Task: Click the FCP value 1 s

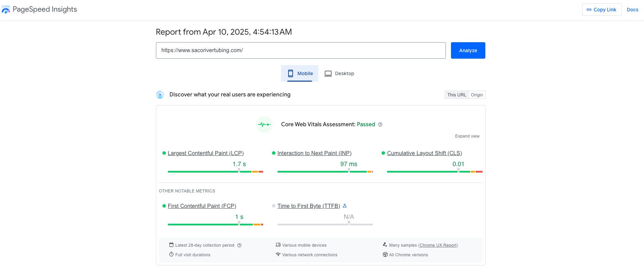Action: coord(239,217)
